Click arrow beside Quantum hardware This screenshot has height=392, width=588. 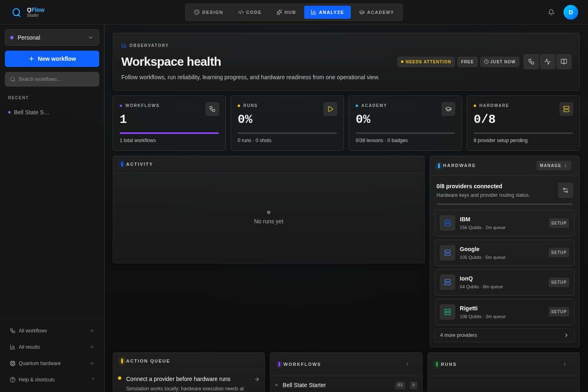coord(92,363)
